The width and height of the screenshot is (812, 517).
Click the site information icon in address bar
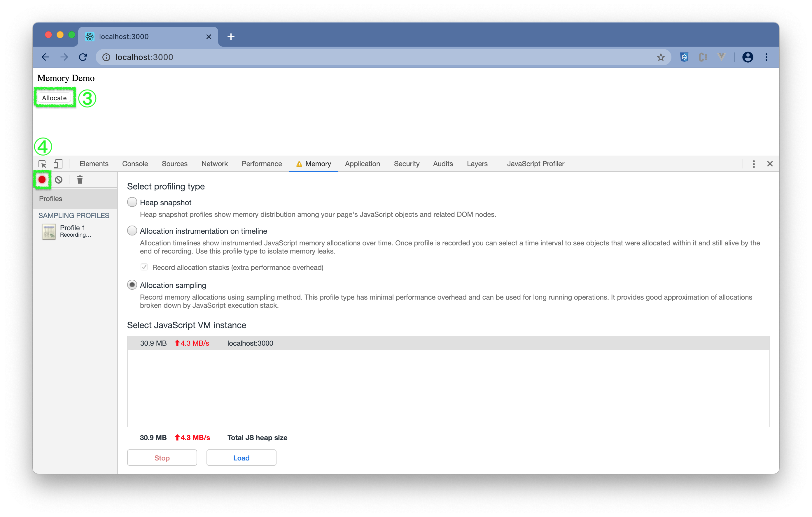[x=106, y=57]
